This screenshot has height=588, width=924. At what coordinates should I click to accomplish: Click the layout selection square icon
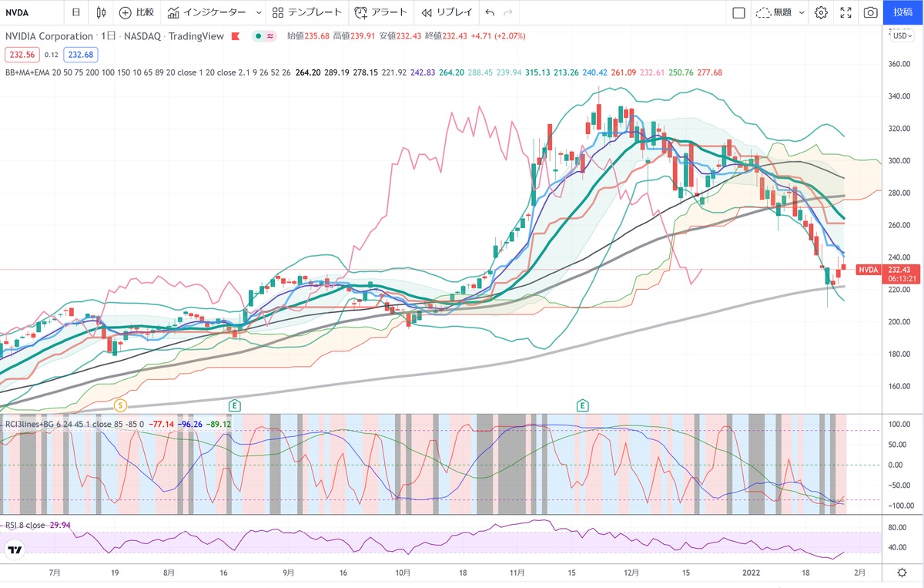738,12
